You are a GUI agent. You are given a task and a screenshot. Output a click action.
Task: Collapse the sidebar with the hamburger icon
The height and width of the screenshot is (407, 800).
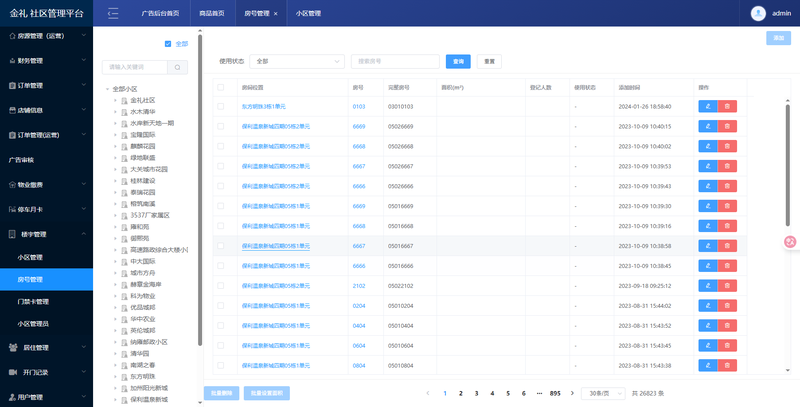tap(112, 14)
